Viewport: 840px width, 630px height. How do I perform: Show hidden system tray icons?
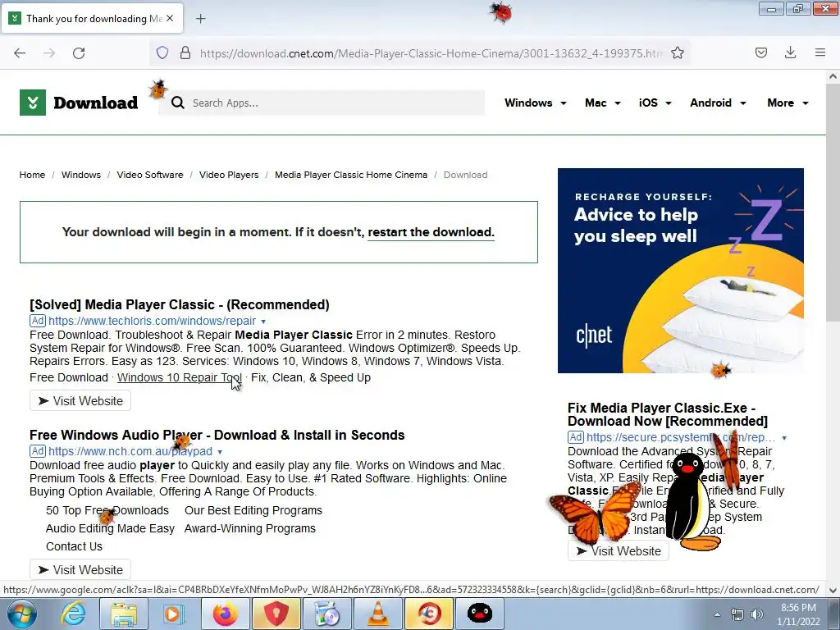717,614
